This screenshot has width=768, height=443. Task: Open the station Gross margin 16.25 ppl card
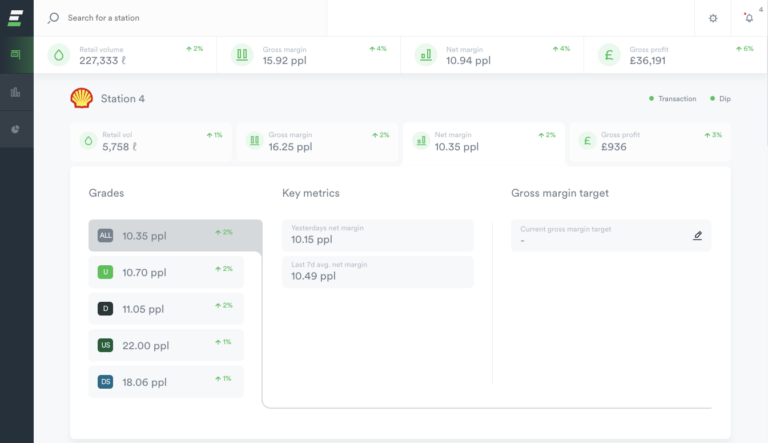317,142
